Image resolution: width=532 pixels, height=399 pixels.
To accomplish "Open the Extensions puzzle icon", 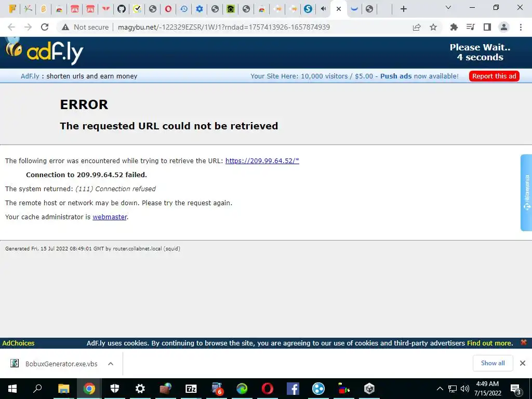I will pyautogui.click(x=454, y=27).
